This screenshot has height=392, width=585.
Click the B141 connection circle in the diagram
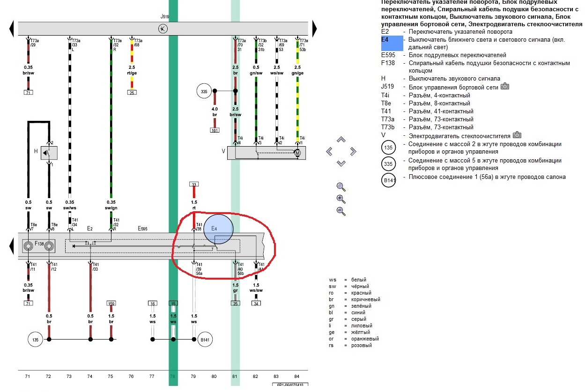(205, 339)
